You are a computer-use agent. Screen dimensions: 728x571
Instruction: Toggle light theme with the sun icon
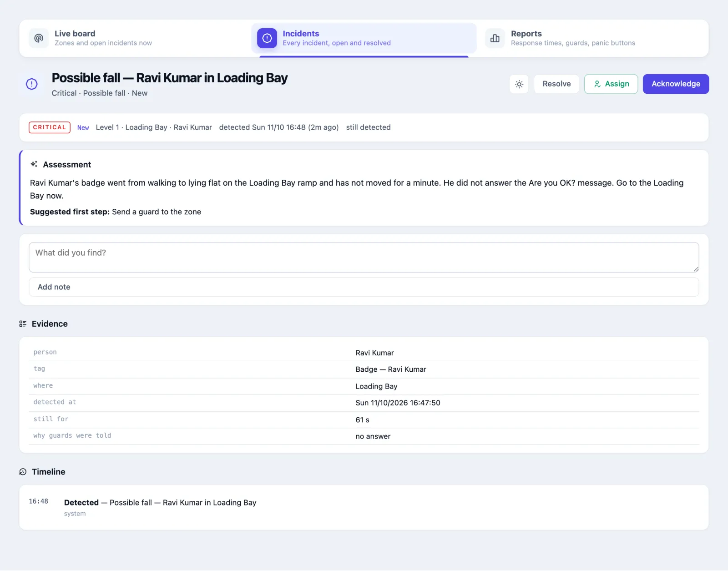click(519, 84)
